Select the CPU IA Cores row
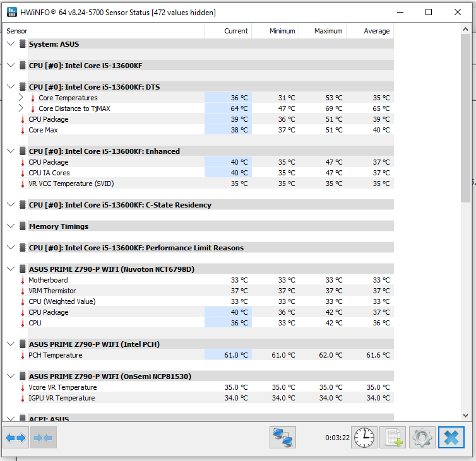The height and width of the screenshot is (461, 476). coord(206,173)
